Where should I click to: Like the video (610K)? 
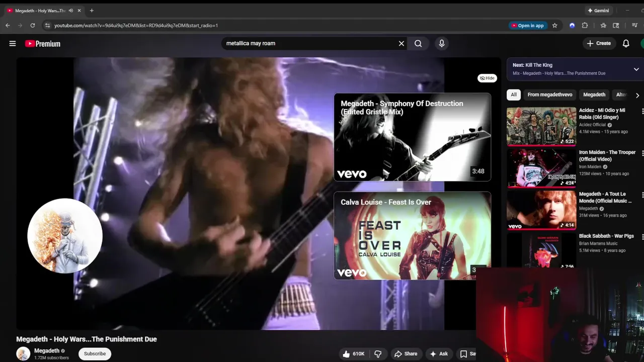click(354, 354)
